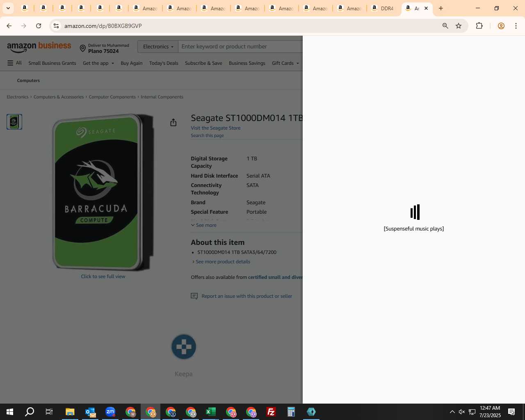Expand the Get the app dropdown
525x420 pixels.
tap(98, 63)
